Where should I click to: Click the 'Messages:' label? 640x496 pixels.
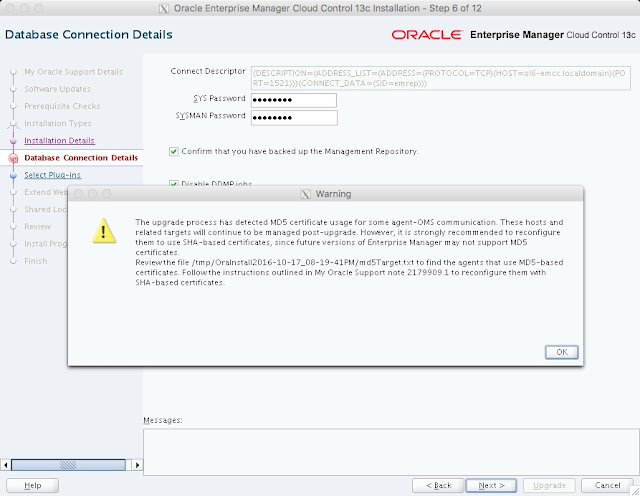coord(162,420)
